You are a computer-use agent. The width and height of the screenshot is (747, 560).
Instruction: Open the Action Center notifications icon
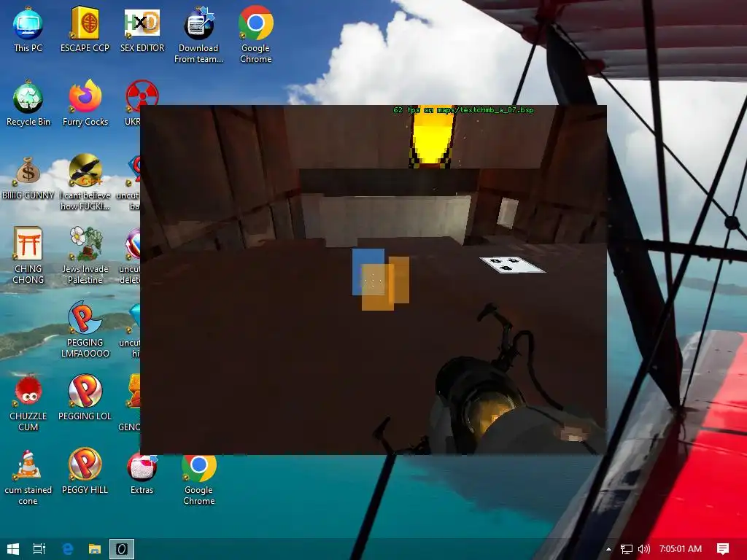tap(723, 549)
